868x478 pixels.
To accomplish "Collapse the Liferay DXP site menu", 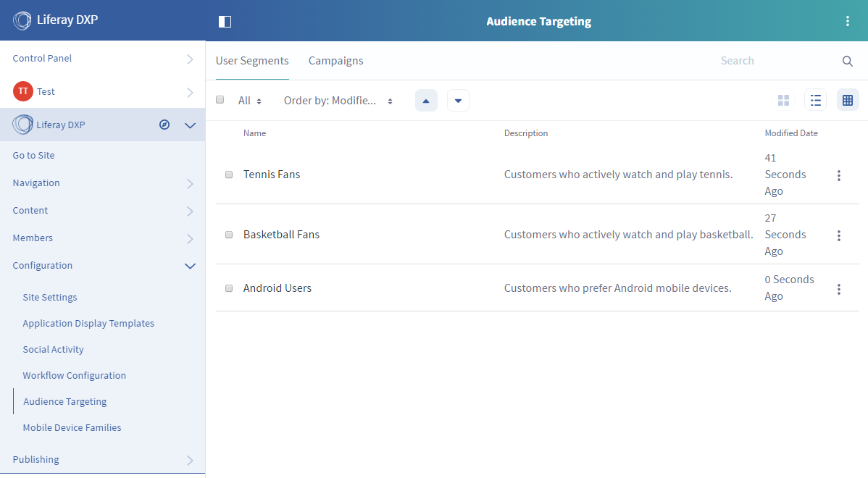I will (x=190, y=125).
